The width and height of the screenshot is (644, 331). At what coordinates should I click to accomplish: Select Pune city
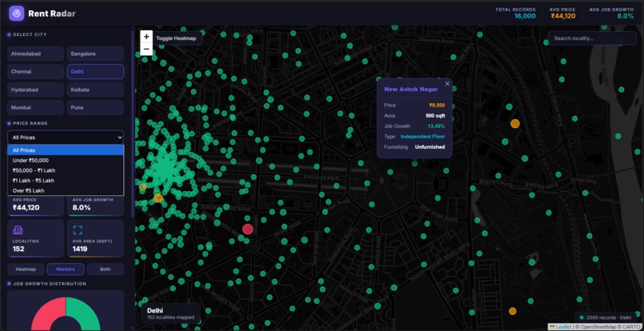(95, 107)
